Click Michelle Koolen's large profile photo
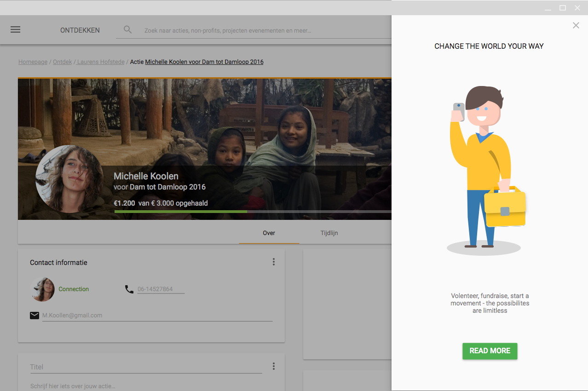Screen dimensions: 588x391 coord(69,179)
